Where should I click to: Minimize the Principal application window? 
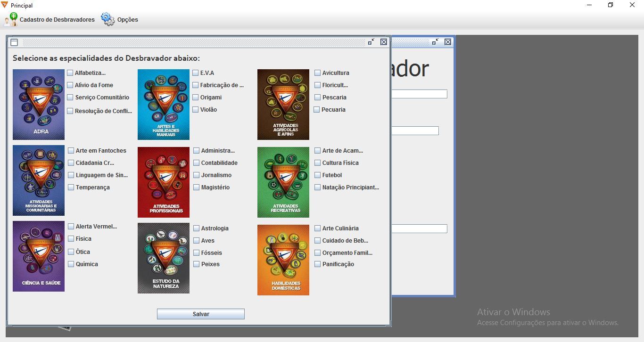point(590,5)
